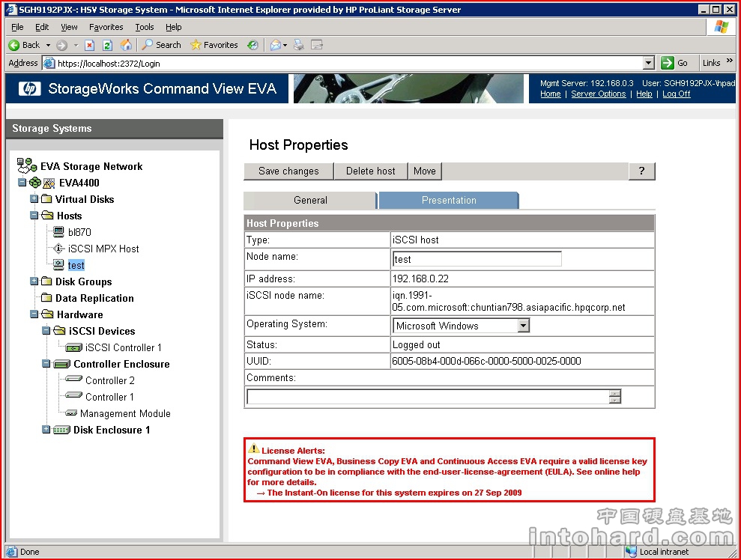Open the Operating System dropdown

pos(523,326)
